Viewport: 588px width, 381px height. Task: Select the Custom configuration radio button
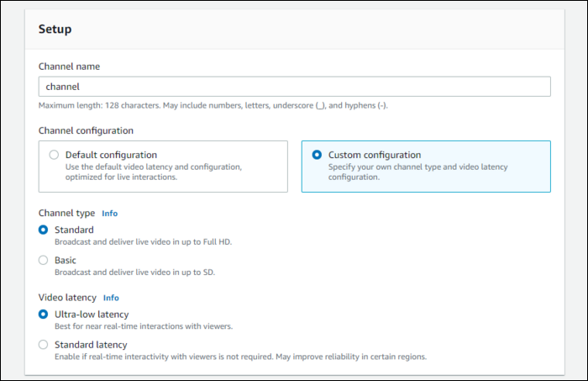click(317, 155)
